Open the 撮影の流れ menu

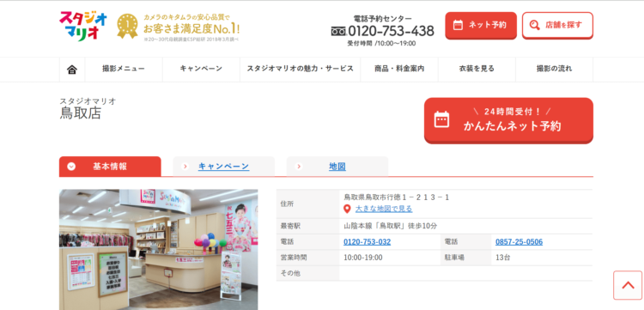point(554,69)
